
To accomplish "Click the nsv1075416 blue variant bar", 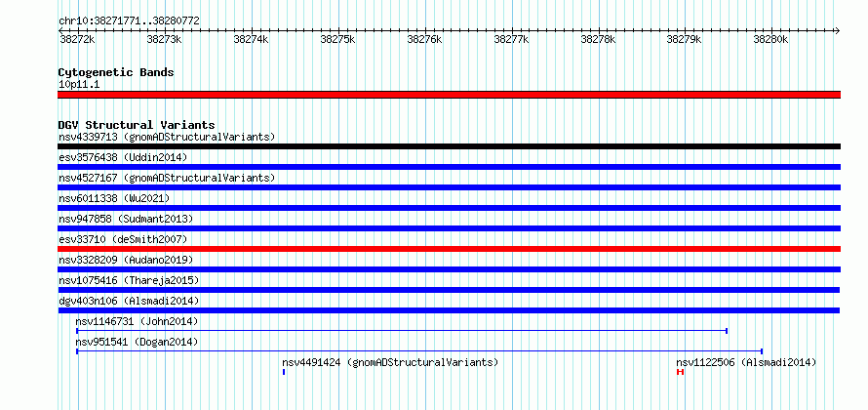I will [449, 290].
